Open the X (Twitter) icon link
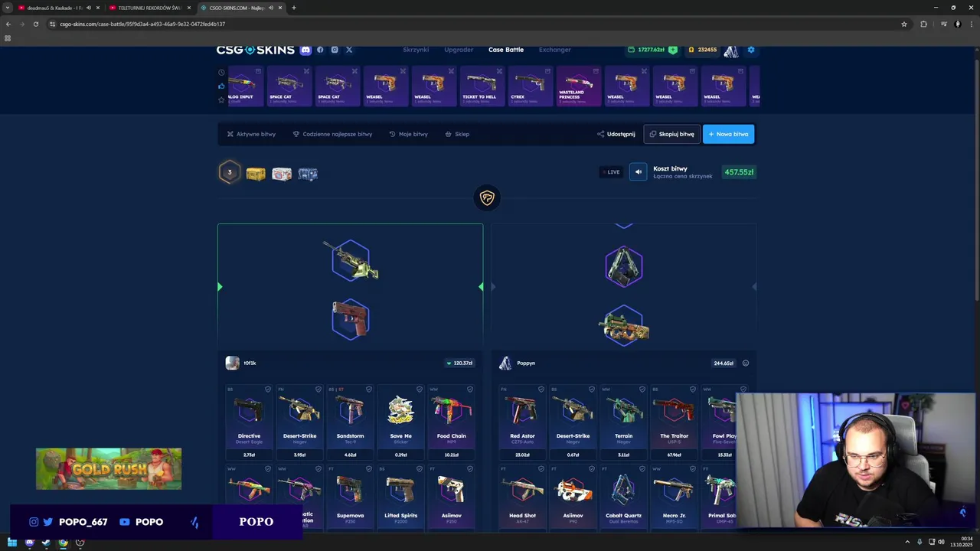This screenshot has width=980, height=551. (349, 50)
